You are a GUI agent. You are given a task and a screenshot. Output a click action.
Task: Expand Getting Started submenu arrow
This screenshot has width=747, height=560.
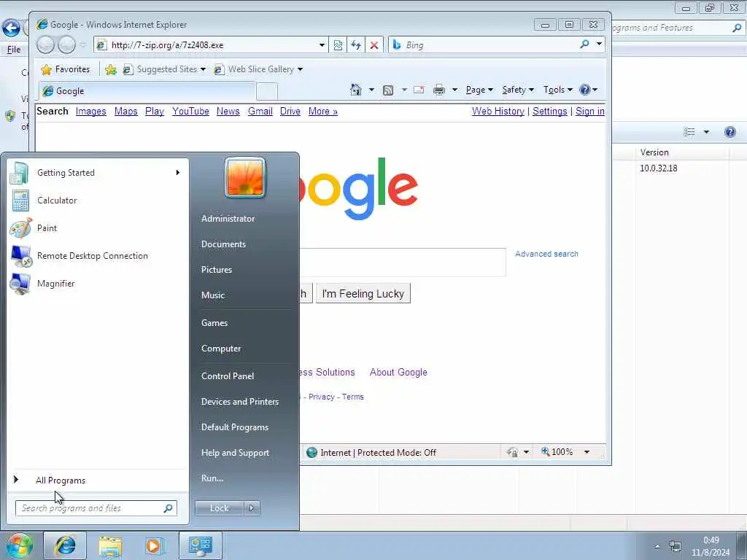[178, 172]
